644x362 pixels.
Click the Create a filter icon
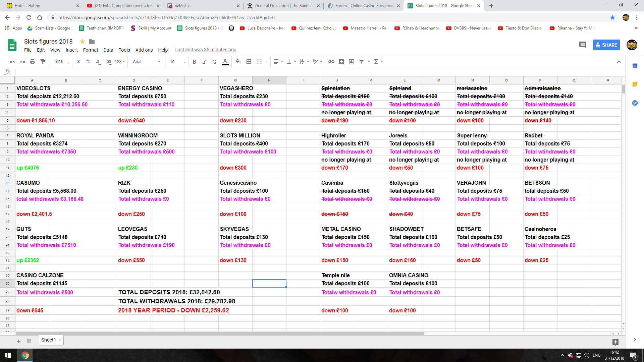coord(362,62)
